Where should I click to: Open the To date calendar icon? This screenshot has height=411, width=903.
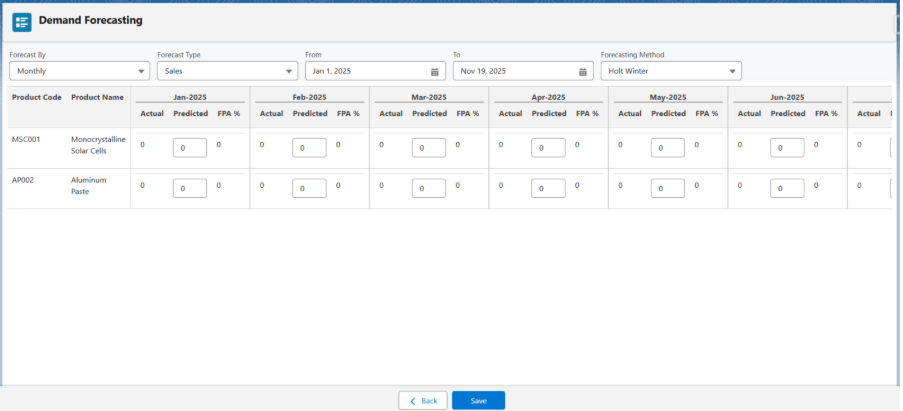tap(583, 72)
